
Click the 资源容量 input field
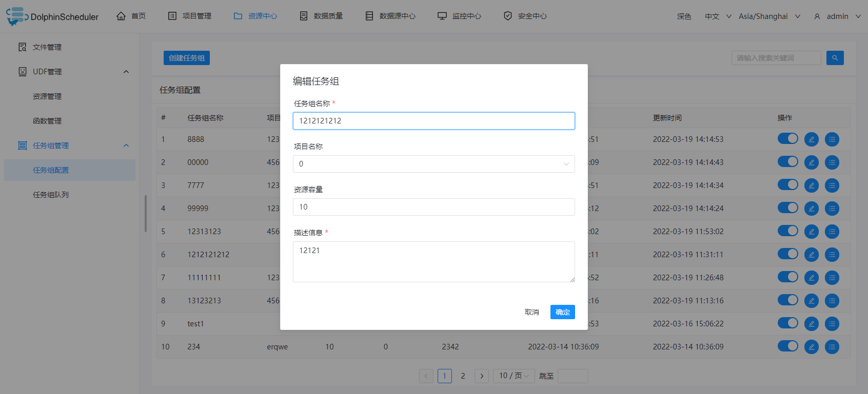(433, 207)
